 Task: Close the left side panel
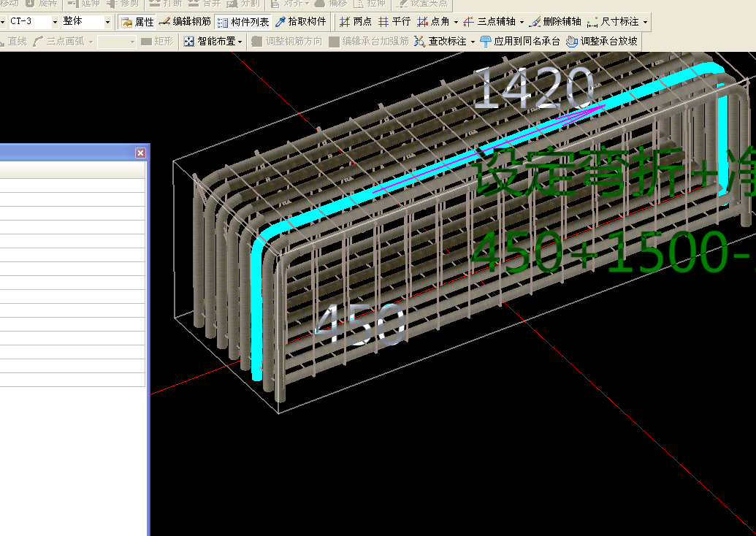(140, 153)
